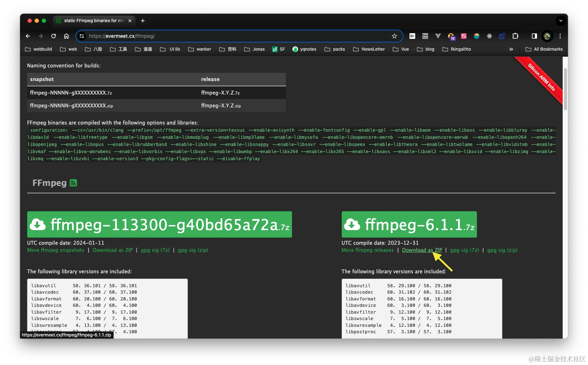
Task: Open gpg sig (zip) for snapshot build
Action: pos(193,250)
